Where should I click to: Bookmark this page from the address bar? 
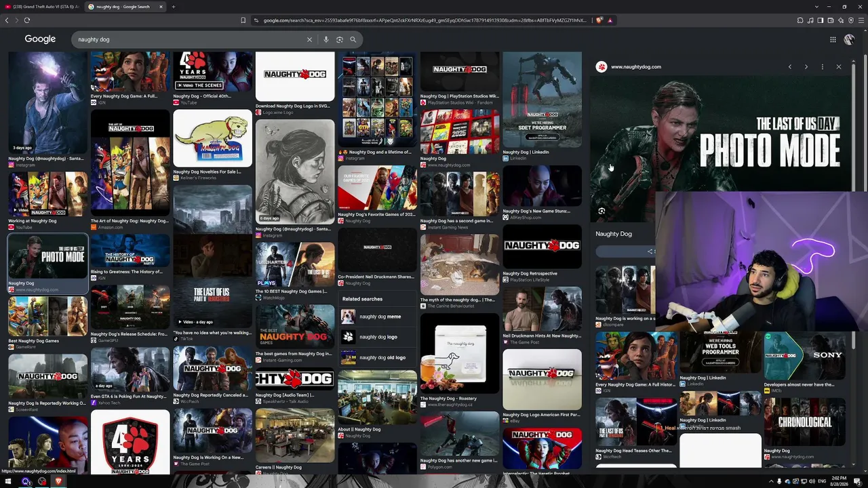[x=243, y=20]
